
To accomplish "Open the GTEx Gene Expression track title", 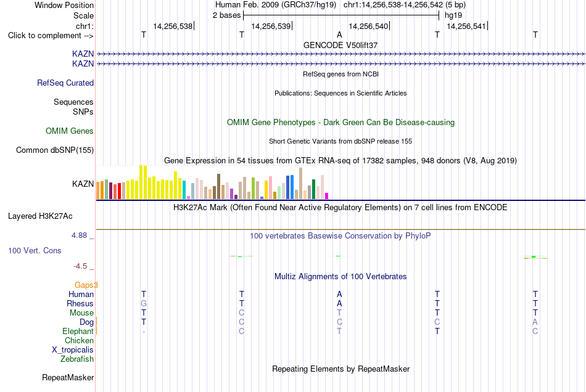I will [x=340, y=160].
